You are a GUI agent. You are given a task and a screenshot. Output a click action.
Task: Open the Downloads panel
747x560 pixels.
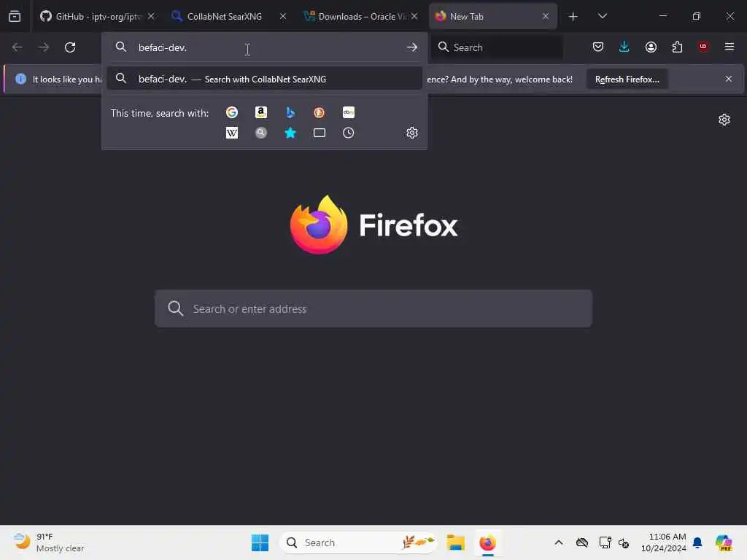point(624,47)
